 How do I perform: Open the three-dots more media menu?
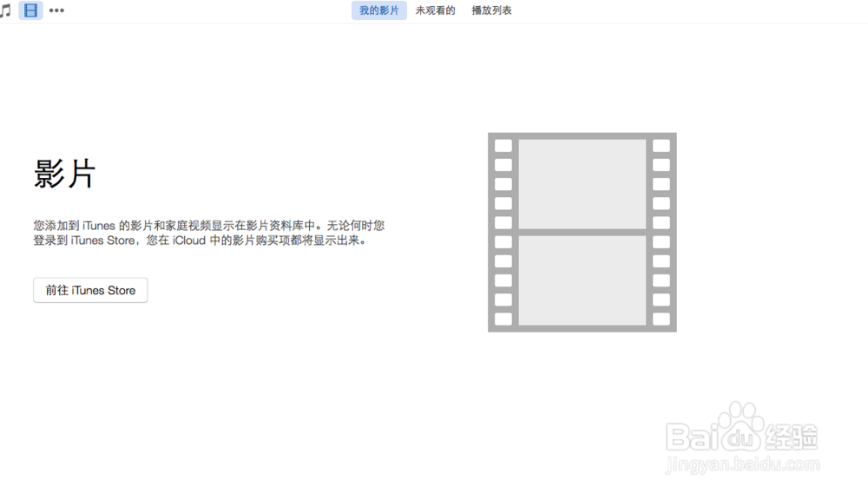(56, 10)
